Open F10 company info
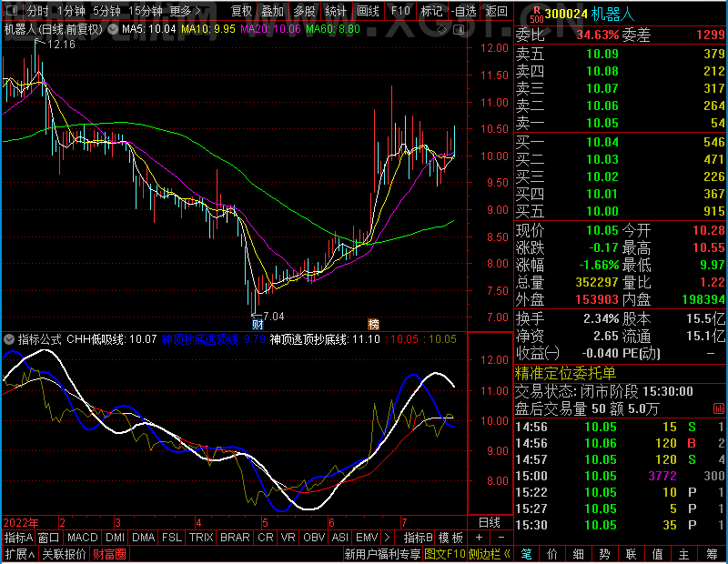 tap(400, 11)
